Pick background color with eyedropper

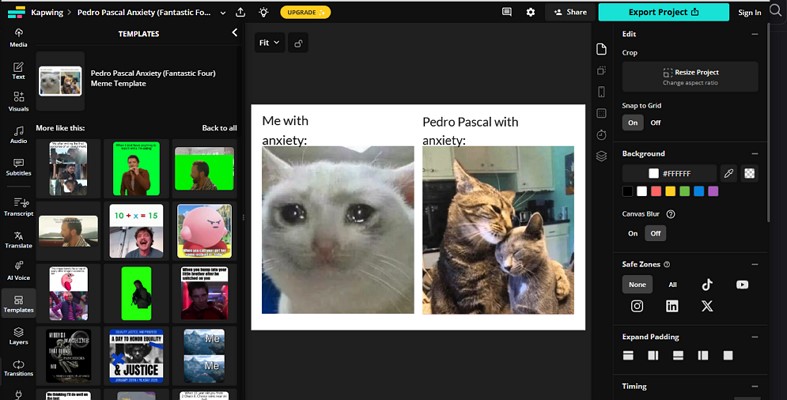pyautogui.click(x=728, y=173)
